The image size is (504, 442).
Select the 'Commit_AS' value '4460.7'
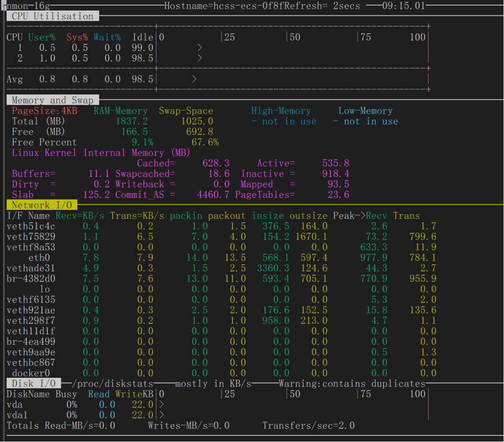[213, 195]
